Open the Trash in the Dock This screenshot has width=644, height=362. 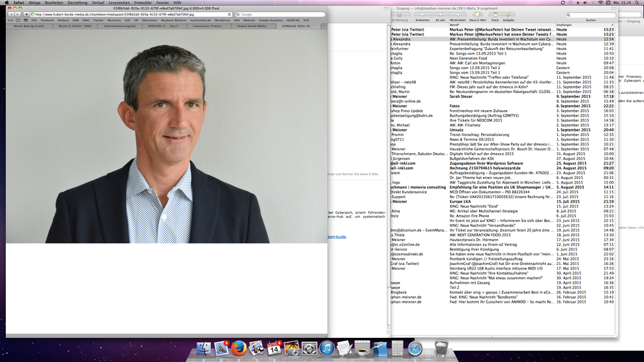(x=441, y=348)
